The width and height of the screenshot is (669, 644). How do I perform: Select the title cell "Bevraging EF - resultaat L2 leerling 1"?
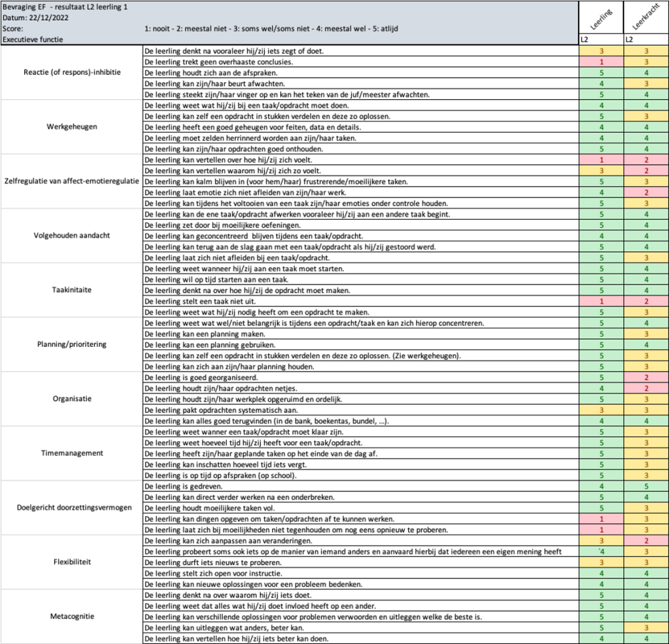tap(65, 7)
